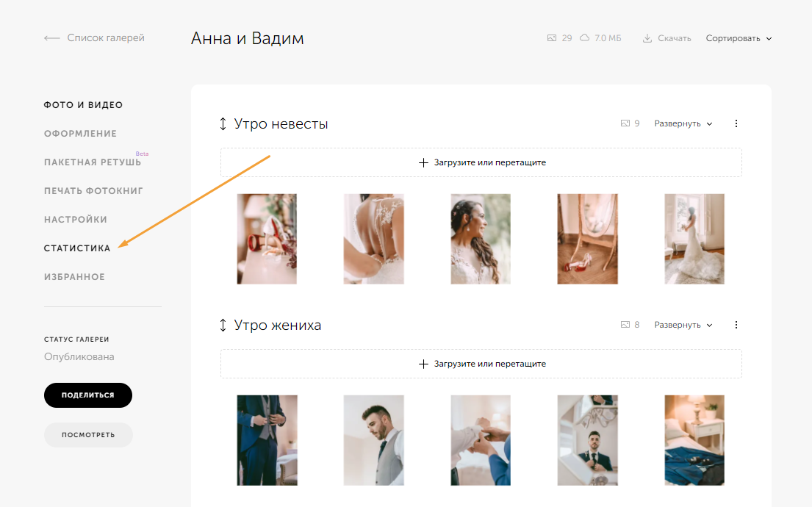This screenshot has height=507, width=812.
Task: Click the Посмотреть button
Action: pos(88,435)
